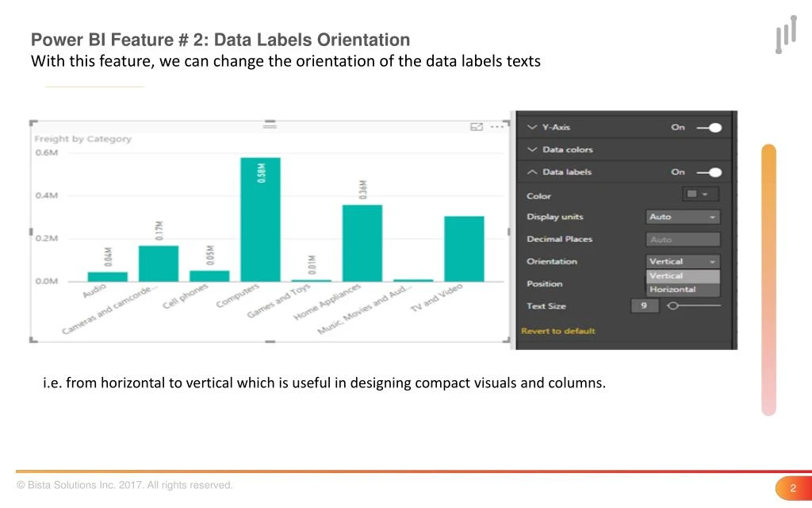Expand the Y-Axis section
The width and height of the screenshot is (812, 508).
tap(533, 126)
